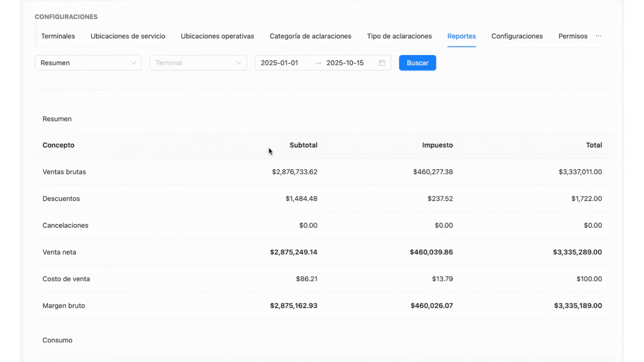The width and height of the screenshot is (644, 362).
Task: Switch to the Configuraciones tab
Action: click(517, 36)
